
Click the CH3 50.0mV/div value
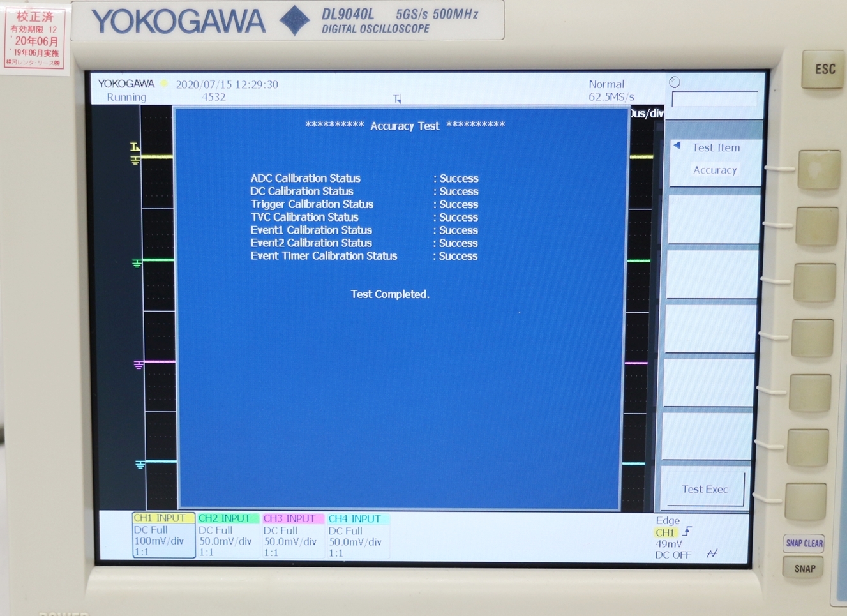point(290,542)
